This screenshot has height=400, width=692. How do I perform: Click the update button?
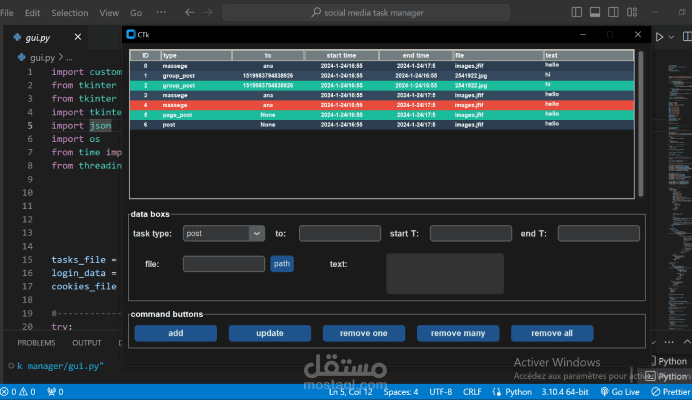(270, 333)
